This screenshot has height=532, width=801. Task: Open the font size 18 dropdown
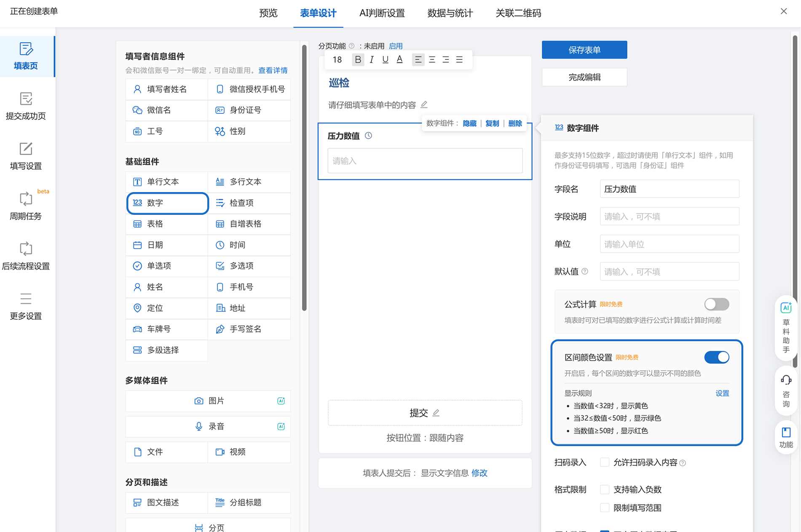click(337, 59)
